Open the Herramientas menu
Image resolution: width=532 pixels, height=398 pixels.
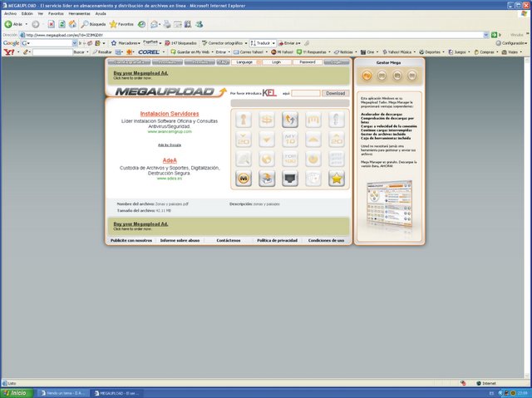tap(81, 13)
